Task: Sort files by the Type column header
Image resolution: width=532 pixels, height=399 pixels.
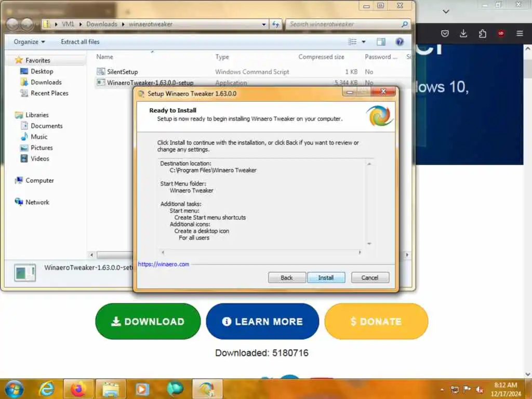Action: (222, 57)
